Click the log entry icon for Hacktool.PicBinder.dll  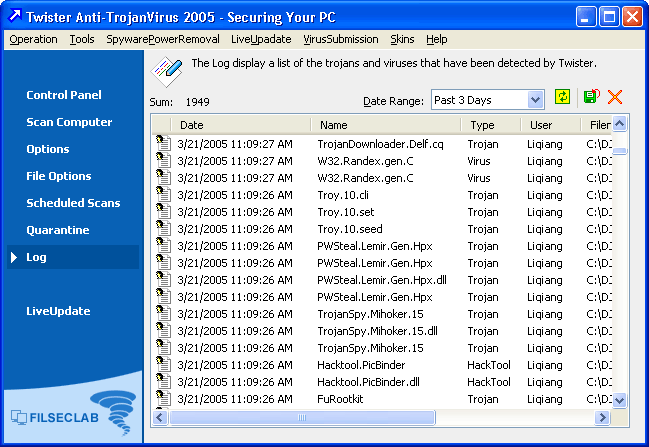coord(164,382)
